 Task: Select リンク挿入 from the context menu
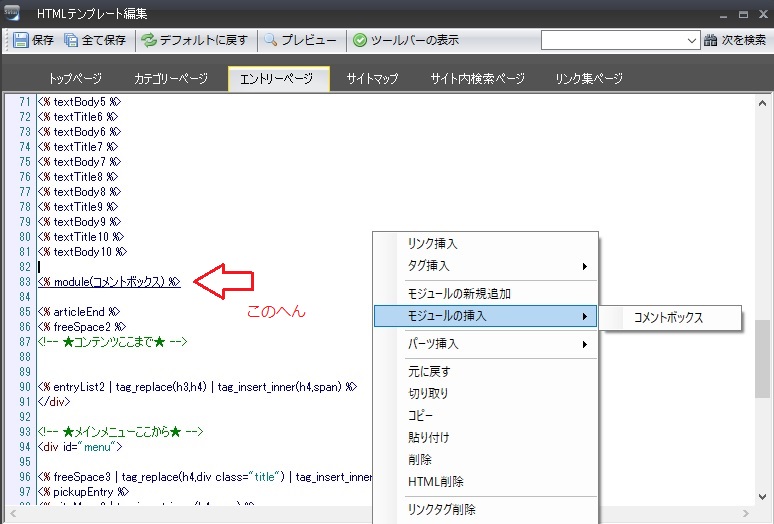point(432,244)
